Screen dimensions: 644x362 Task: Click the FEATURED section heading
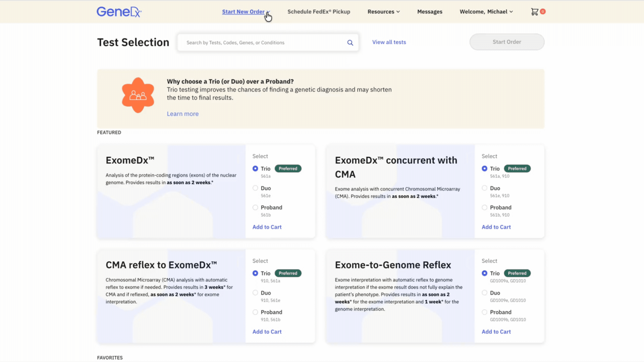coord(109,132)
